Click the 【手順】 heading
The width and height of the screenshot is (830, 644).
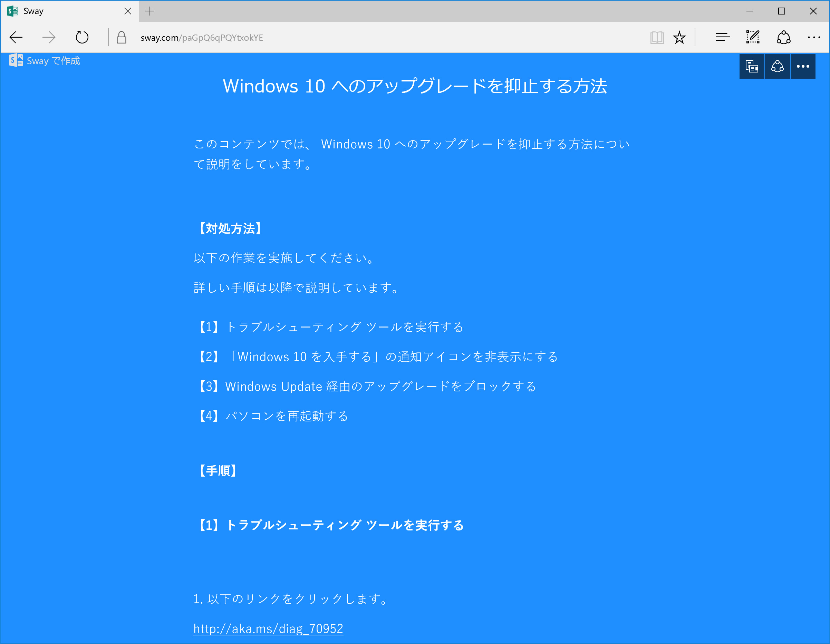218,470
